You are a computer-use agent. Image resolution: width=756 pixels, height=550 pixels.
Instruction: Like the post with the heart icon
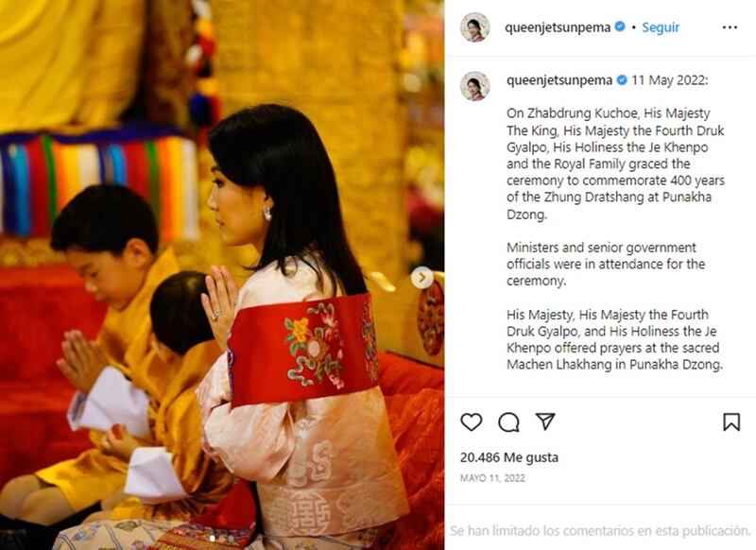click(471, 421)
